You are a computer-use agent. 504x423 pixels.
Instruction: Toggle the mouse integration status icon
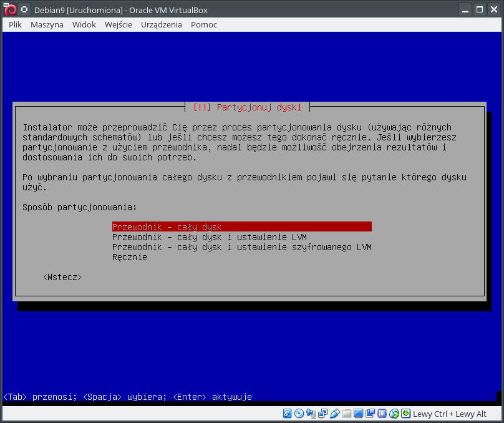(x=394, y=414)
